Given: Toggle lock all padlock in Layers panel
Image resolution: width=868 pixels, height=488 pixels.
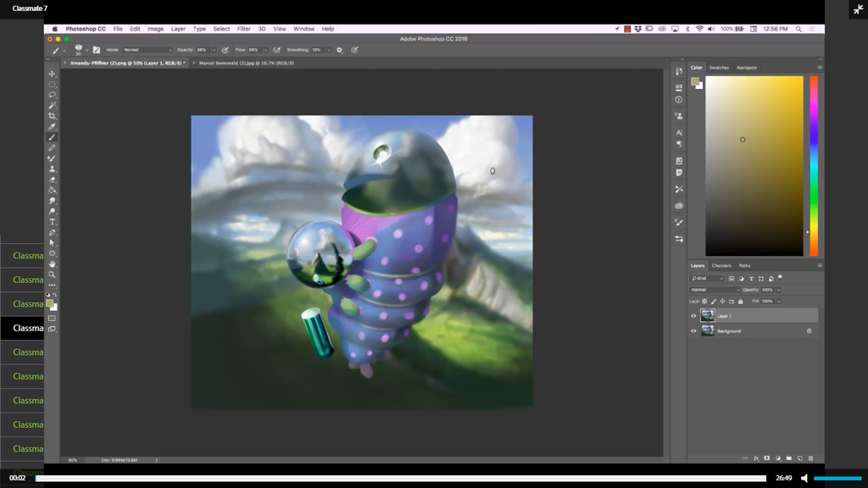Looking at the screenshot, I should tap(741, 302).
